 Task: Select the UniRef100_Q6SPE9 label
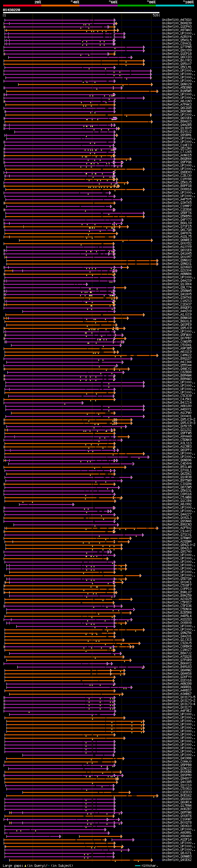pyautogui.click(x=177, y=325)
